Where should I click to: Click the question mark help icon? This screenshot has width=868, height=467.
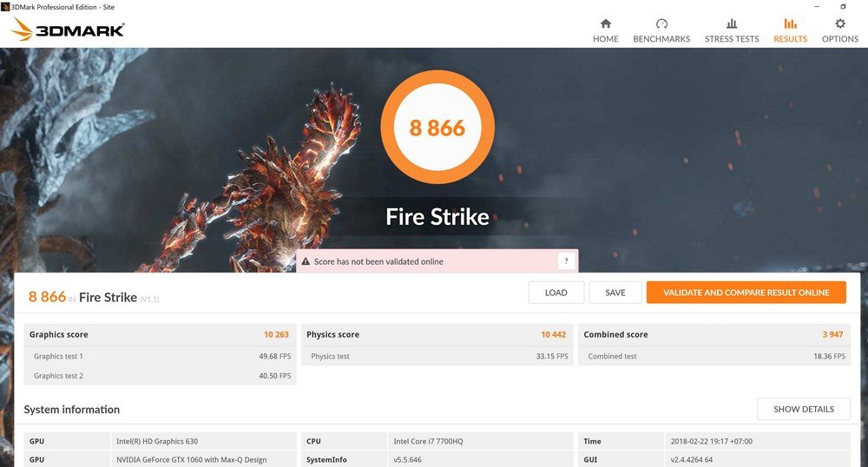(566, 260)
